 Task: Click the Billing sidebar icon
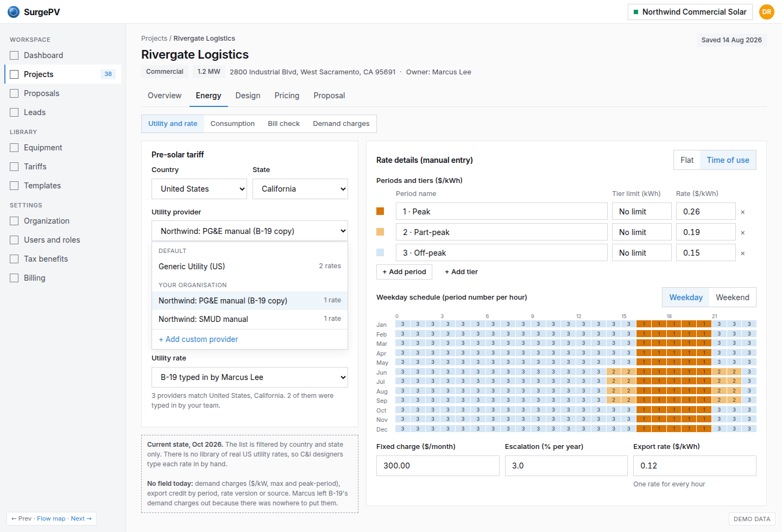click(14, 278)
